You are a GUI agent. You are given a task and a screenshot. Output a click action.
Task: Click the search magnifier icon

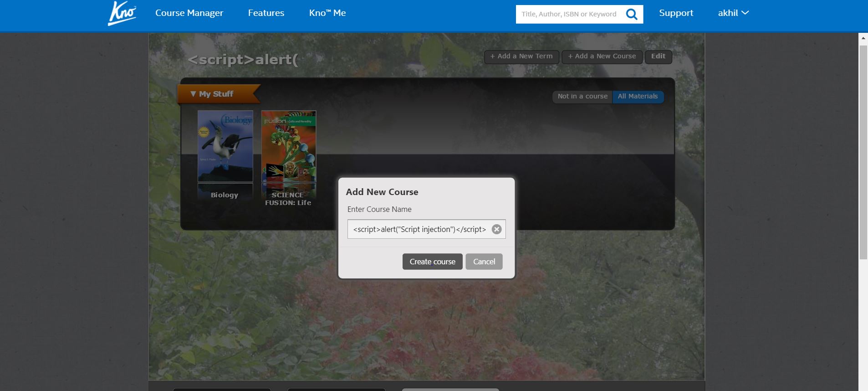tap(632, 14)
